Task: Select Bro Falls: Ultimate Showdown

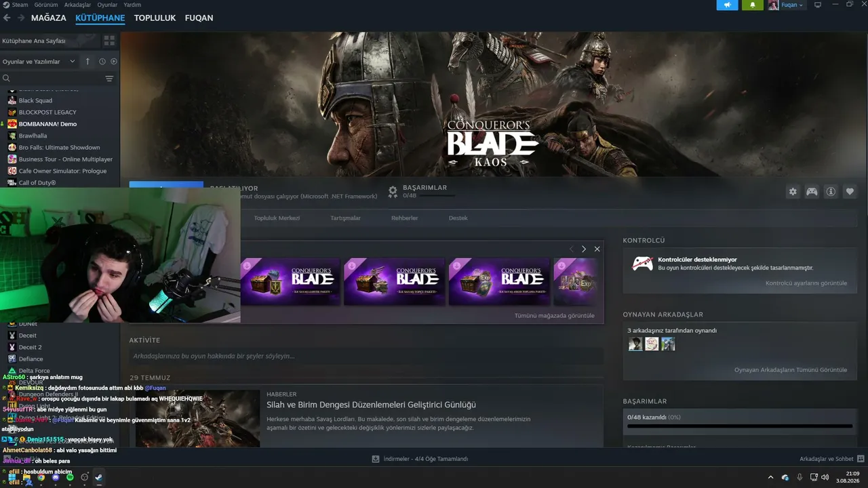Action: 60,148
